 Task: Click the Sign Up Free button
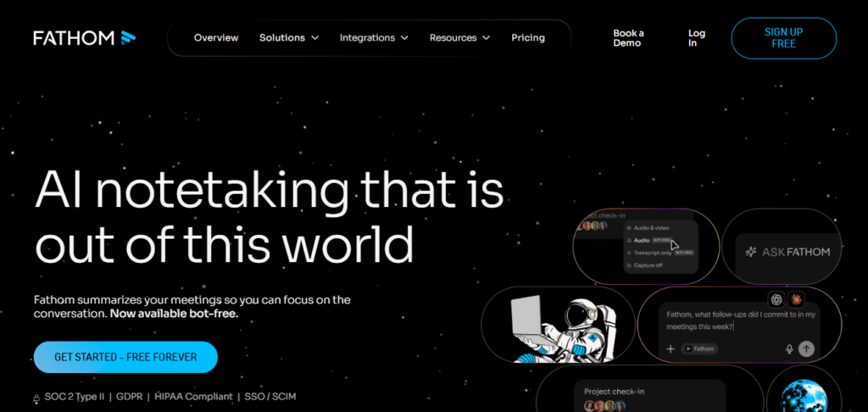click(x=784, y=38)
